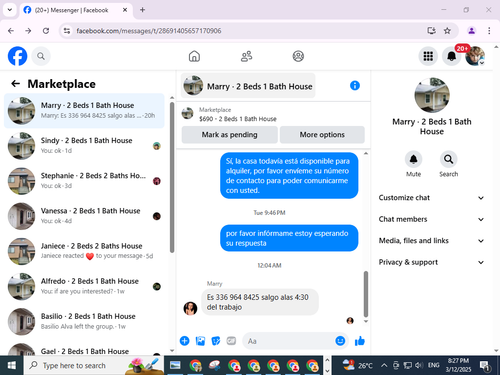Mute this conversation with the bell toggle
This screenshot has height=375, width=500.
point(413,159)
